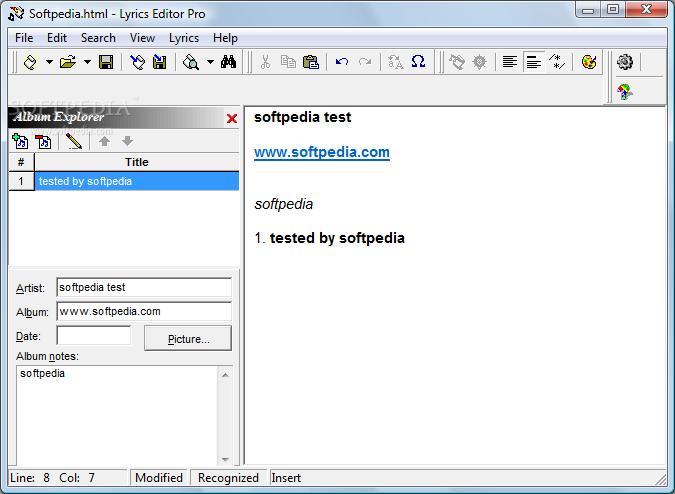The width and height of the screenshot is (675, 494).
Task: Click the Recognized status bar entry
Action: point(228,478)
